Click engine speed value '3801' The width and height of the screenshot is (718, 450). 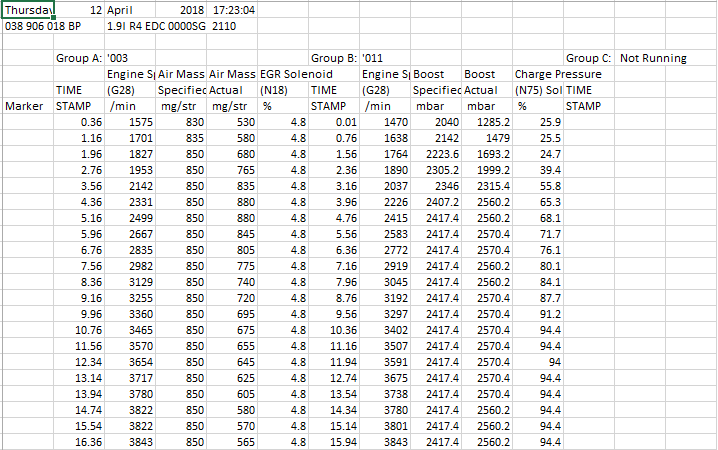point(385,427)
